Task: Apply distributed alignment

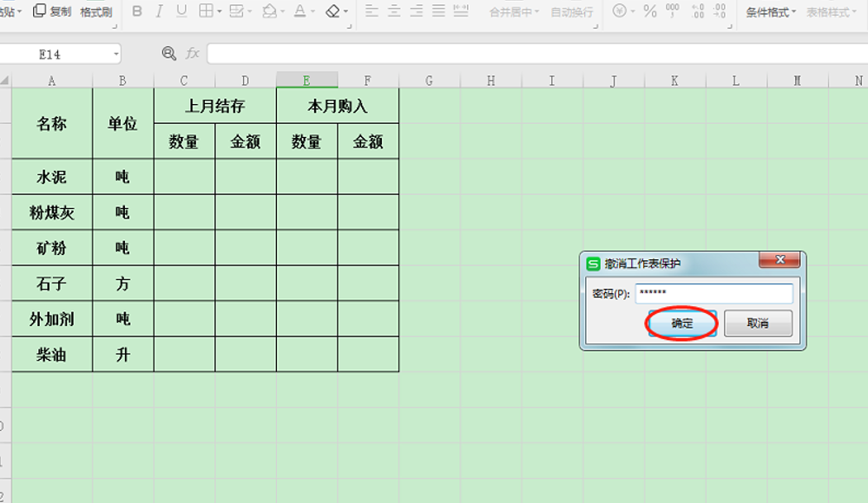Action: click(461, 11)
